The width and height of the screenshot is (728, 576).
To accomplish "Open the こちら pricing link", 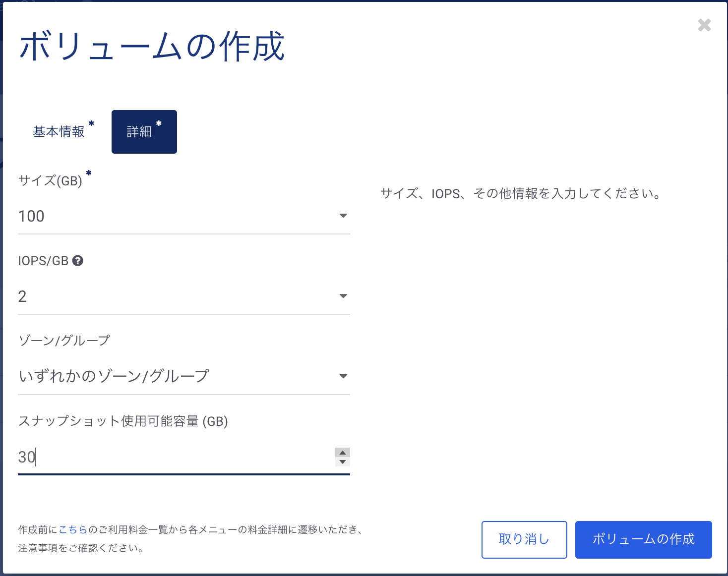I will click(73, 530).
